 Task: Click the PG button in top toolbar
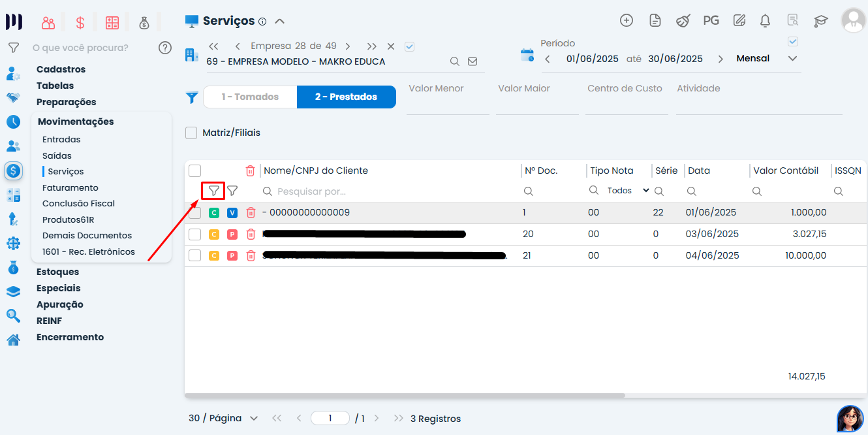click(711, 20)
